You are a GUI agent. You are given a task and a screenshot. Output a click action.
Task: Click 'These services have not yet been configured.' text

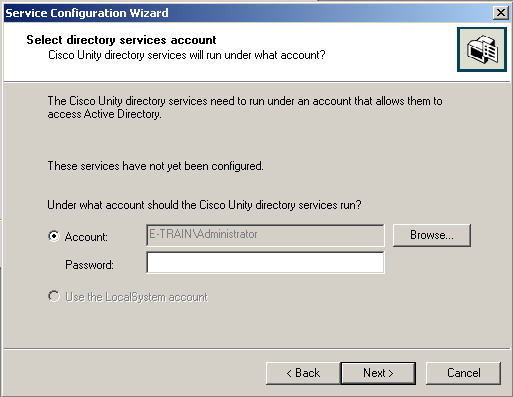pyautogui.click(x=155, y=166)
